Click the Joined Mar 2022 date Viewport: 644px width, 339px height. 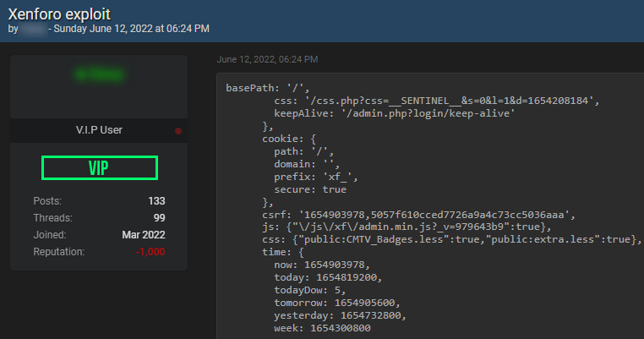coord(144,235)
